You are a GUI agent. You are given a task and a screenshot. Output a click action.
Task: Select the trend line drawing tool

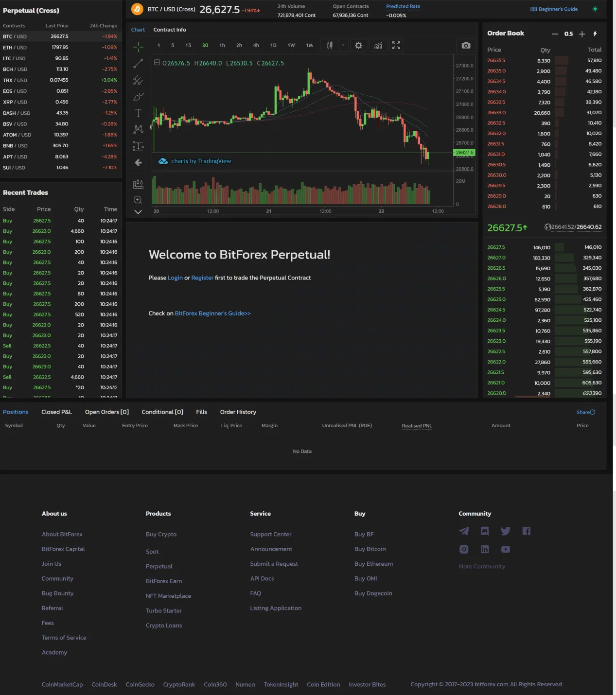138,63
